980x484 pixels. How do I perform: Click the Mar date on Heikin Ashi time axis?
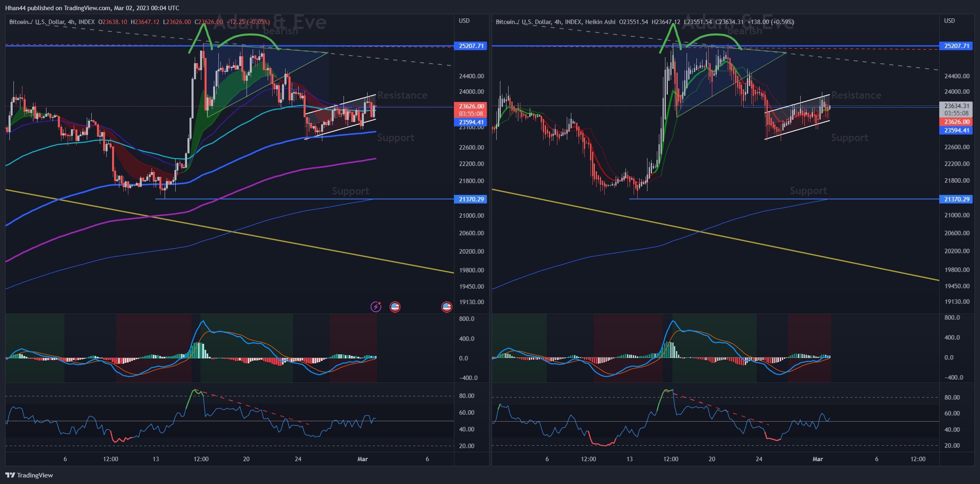(817, 459)
